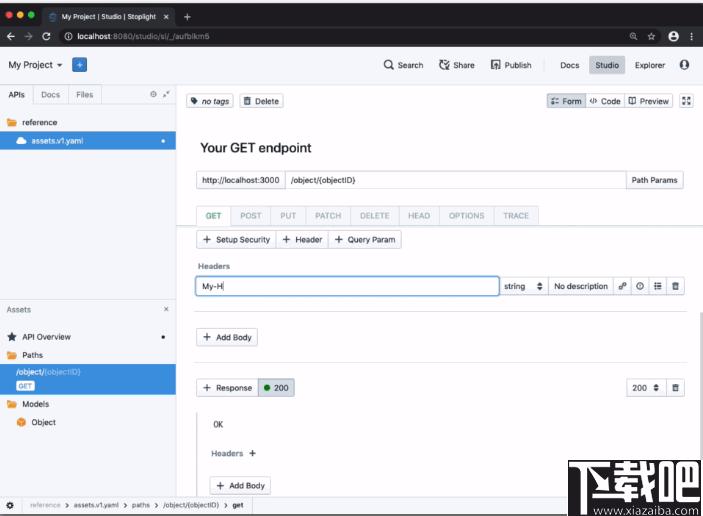Click the Publish button

pos(511,65)
